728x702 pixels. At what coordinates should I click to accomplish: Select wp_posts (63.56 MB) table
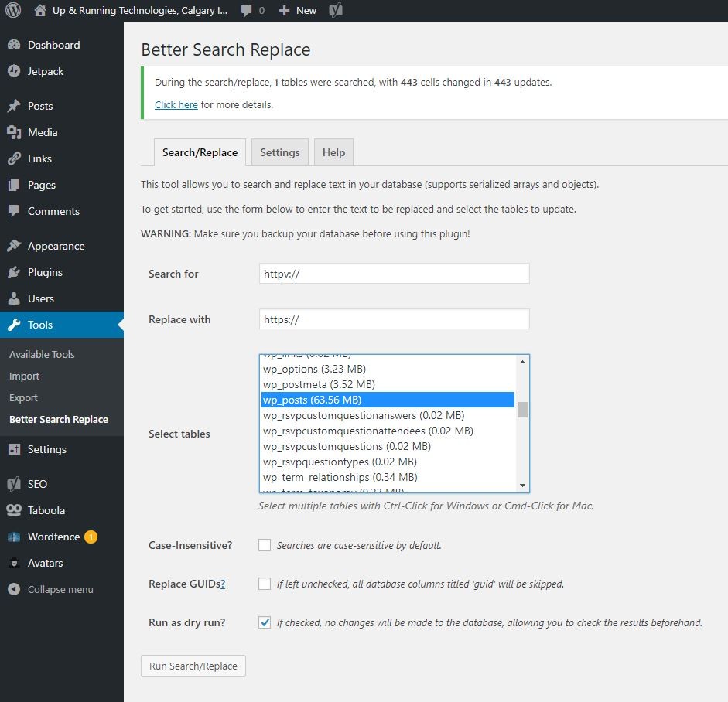point(388,400)
